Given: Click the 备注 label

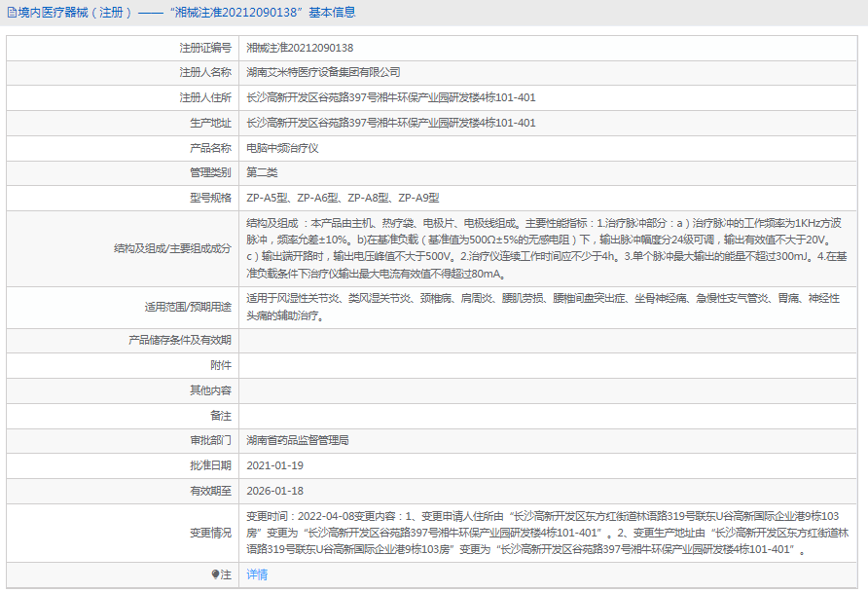Looking at the screenshot, I should [220, 416].
